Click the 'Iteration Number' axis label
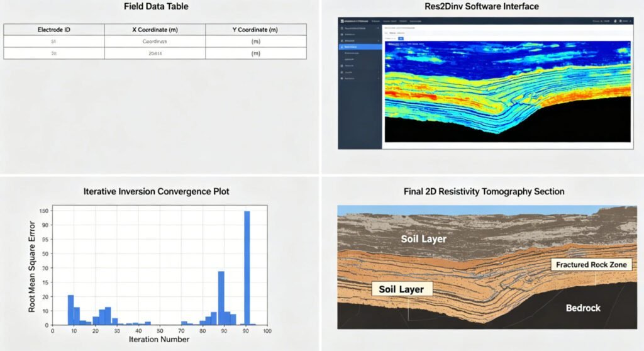The height and width of the screenshot is (351, 644). tap(159, 340)
